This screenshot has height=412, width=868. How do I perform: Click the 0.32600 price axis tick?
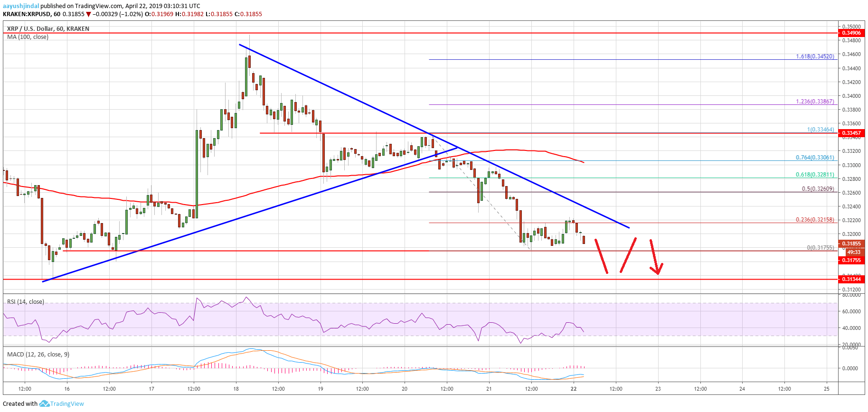[851, 193]
